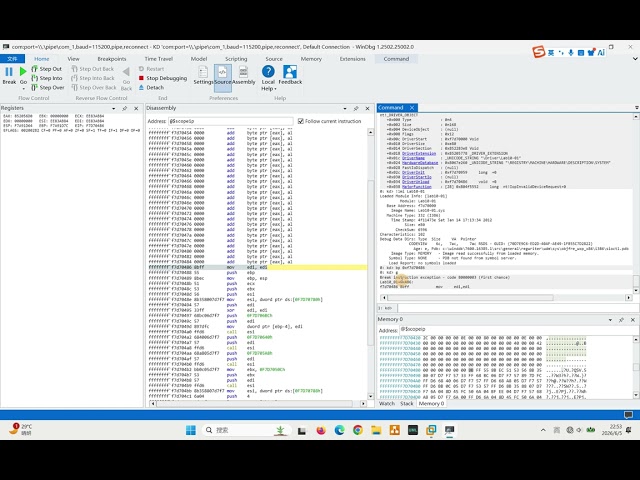
Task: Open Google Chrome from the taskbar
Action: click(358, 430)
